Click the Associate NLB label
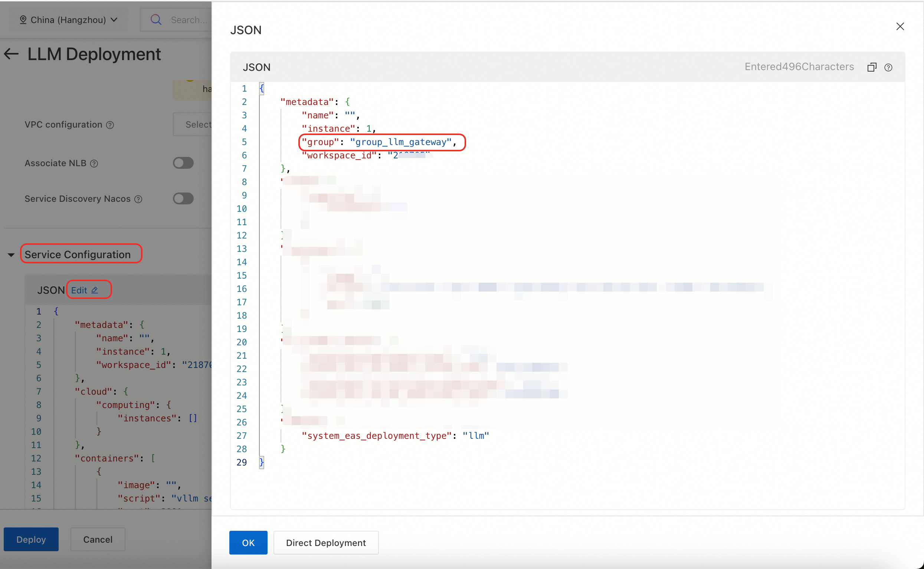 point(55,163)
